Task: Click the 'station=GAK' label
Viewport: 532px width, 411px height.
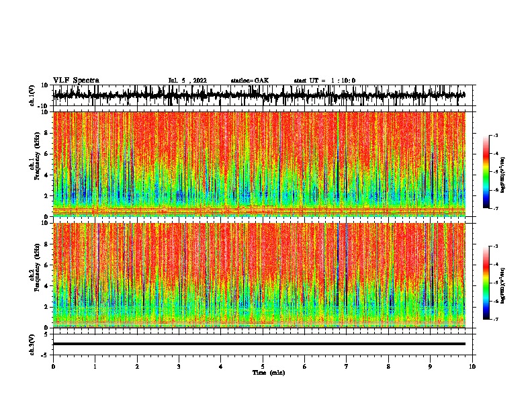Action: [250, 81]
